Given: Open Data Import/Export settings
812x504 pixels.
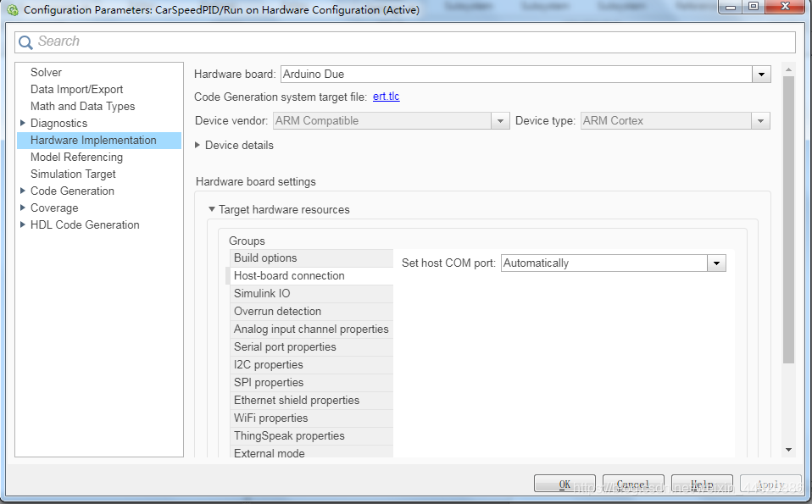Looking at the screenshot, I should tap(76, 90).
